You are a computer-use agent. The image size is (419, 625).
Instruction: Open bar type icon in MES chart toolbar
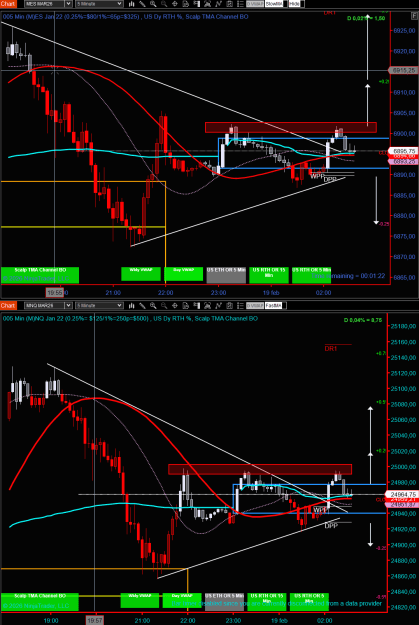(132, 4)
